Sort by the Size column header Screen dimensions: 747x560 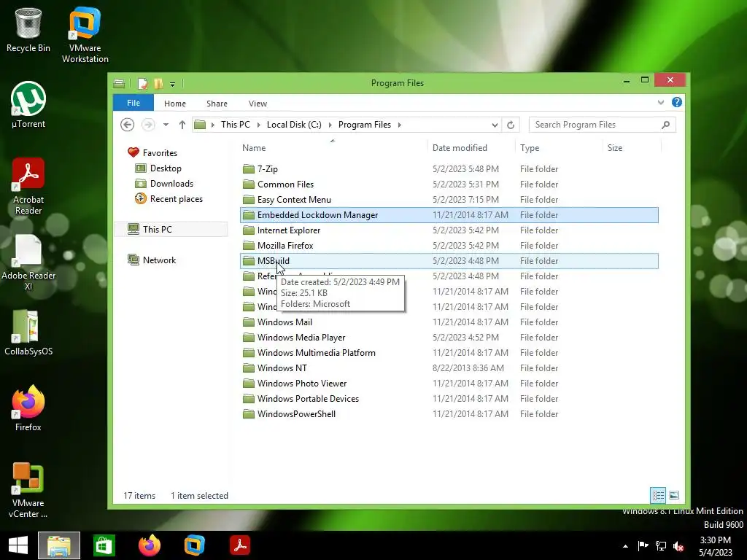(x=632, y=147)
